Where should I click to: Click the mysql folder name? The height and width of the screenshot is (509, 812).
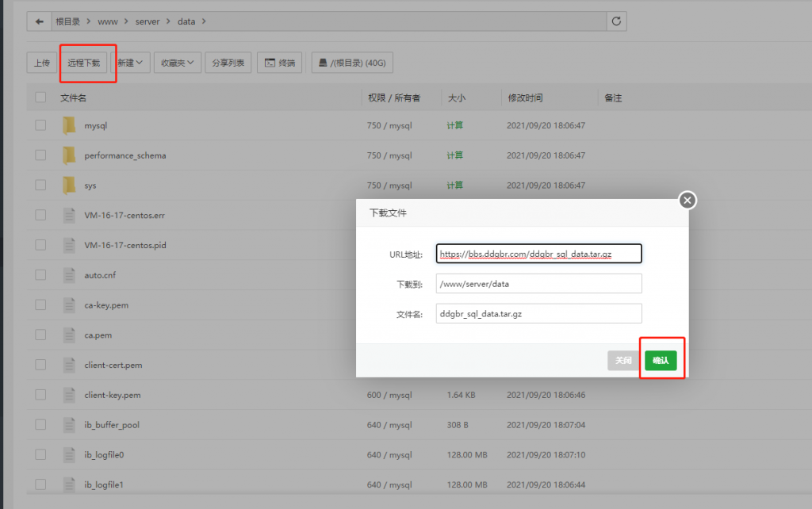(x=96, y=125)
